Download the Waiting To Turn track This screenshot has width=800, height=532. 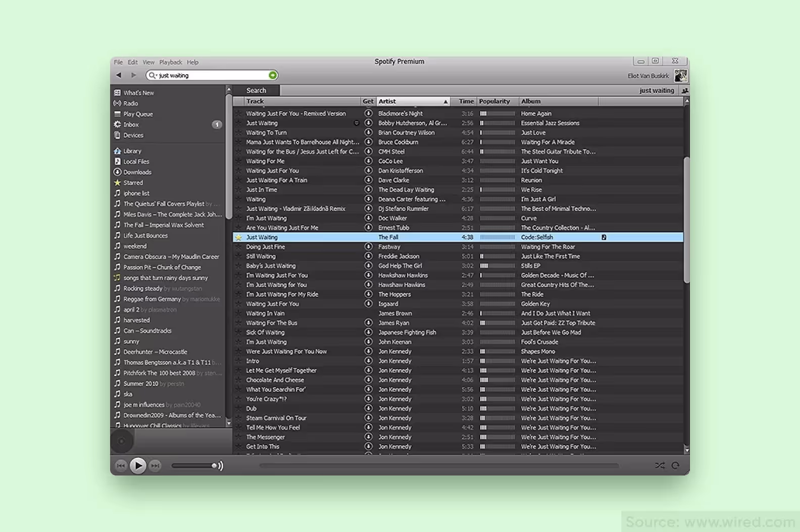pos(368,132)
